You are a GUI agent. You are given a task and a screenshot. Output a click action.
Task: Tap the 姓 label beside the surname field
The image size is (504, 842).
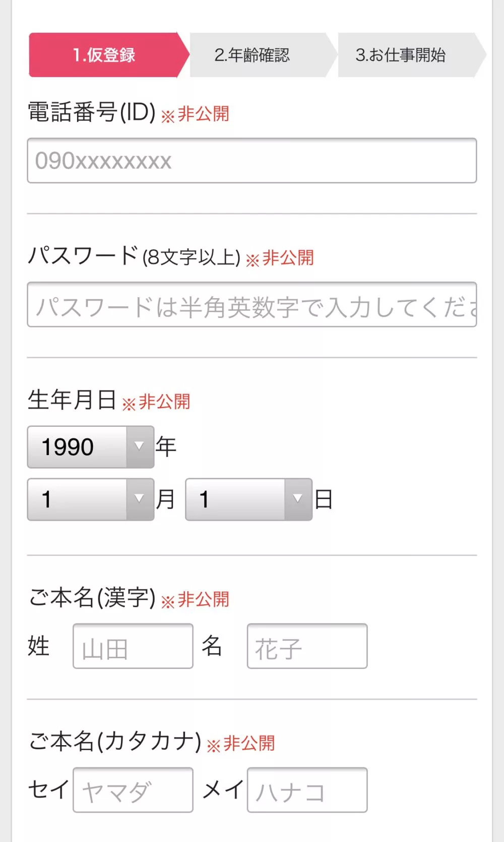tap(39, 646)
